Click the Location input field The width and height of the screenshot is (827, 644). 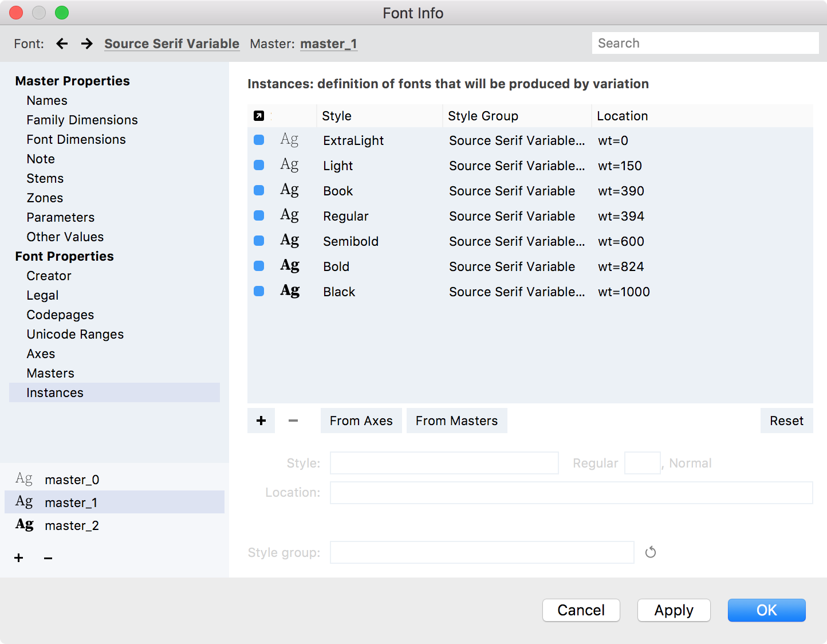[572, 493]
